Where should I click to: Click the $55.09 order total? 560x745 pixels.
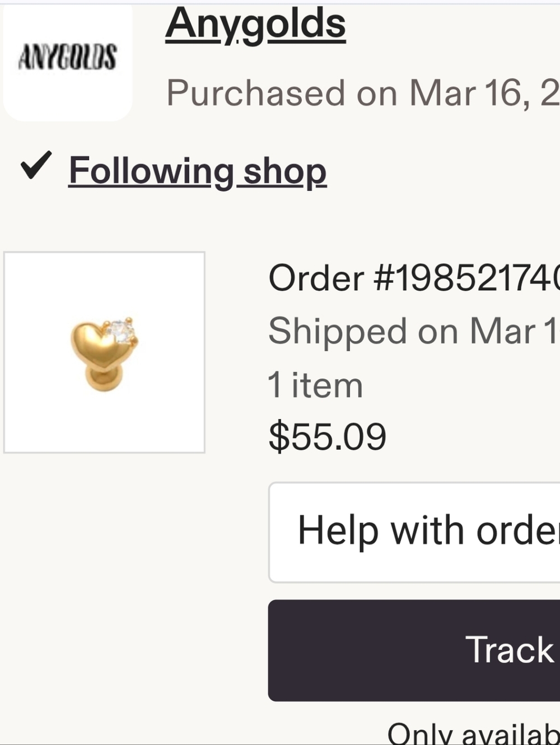coord(328,437)
